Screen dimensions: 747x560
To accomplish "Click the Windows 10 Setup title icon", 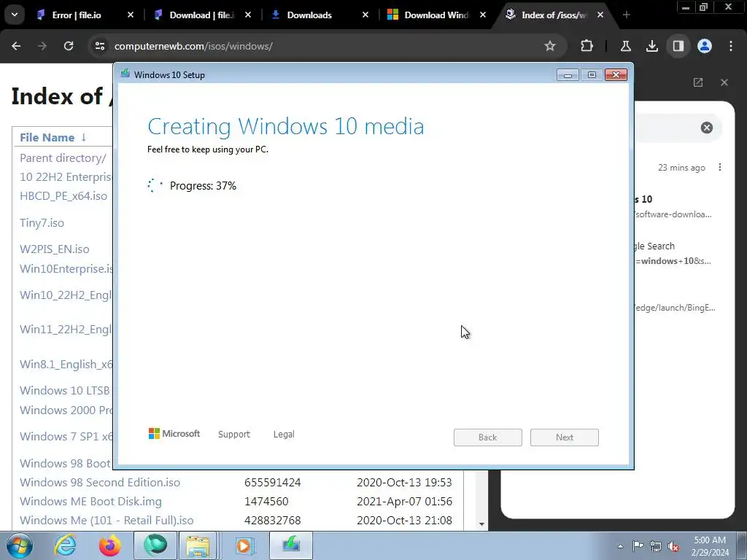I will pyautogui.click(x=125, y=74).
